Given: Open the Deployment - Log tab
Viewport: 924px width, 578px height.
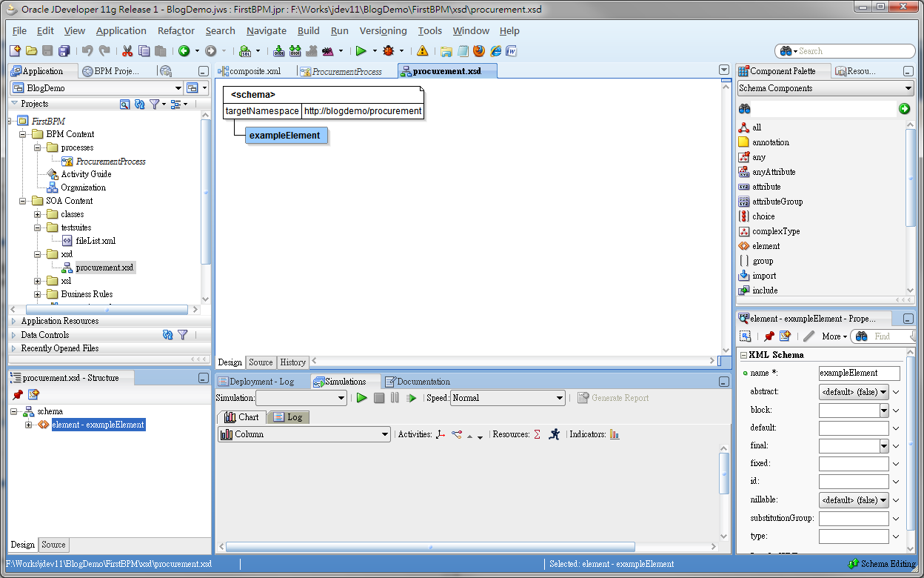Looking at the screenshot, I should point(261,382).
